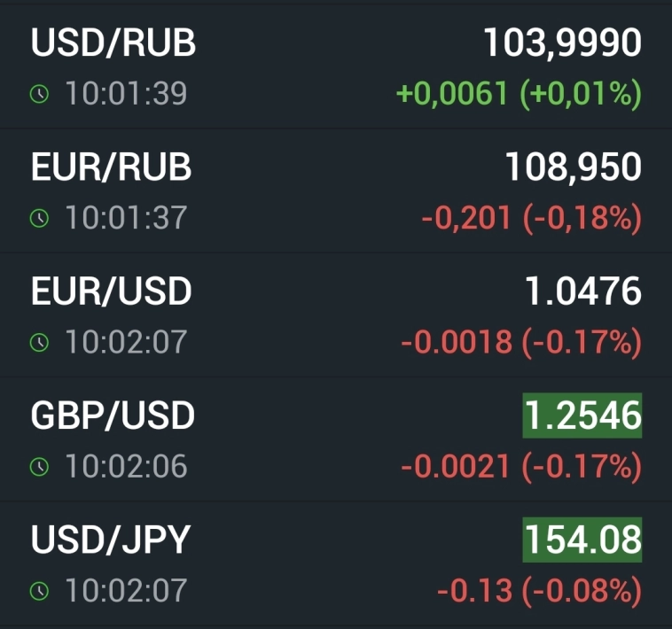
Task: Select the EUR/USD pair name
Action: pyautogui.click(x=111, y=291)
